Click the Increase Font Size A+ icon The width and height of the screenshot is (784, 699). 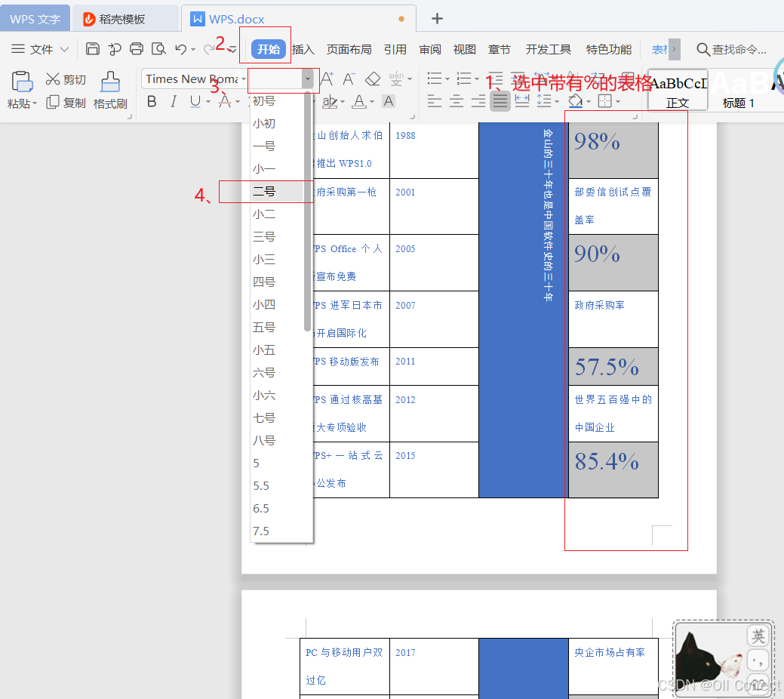click(327, 79)
